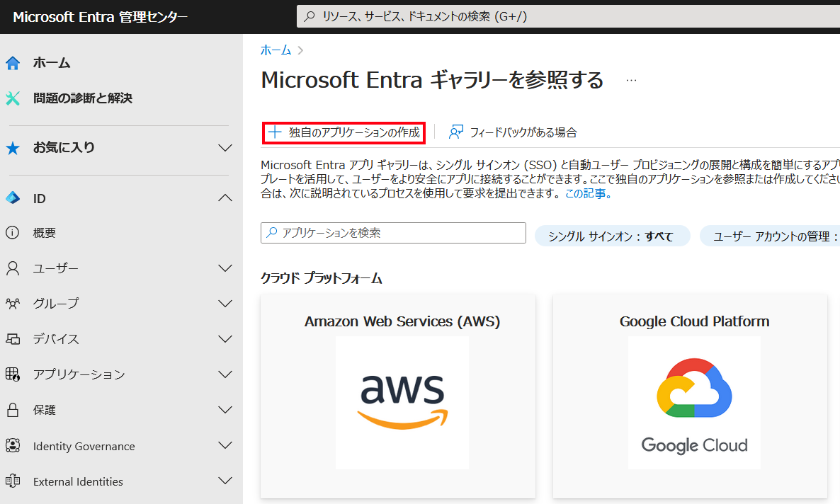840x504 pixels.
Task: Click the ユーザー アカウントの管理 filter pill
Action: tap(771, 236)
